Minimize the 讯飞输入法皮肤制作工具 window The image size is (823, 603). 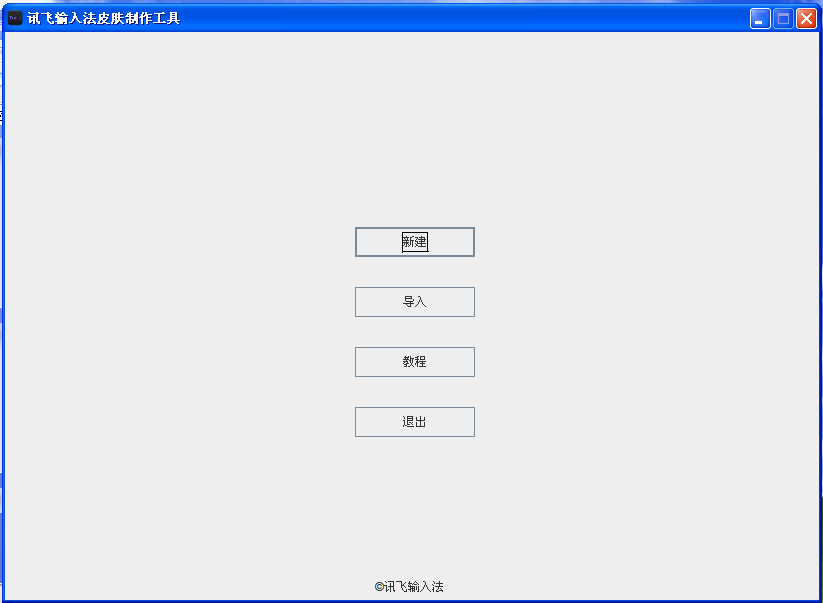[760, 19]
